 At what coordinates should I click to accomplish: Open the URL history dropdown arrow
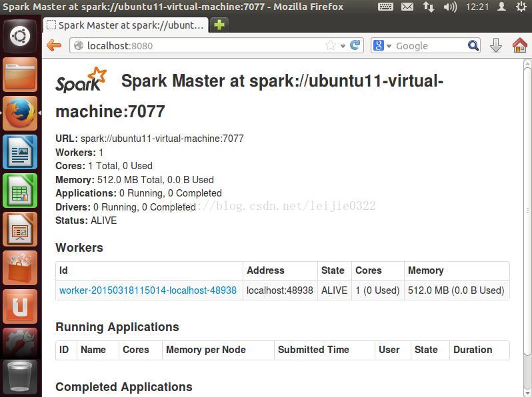pos(343,46)
